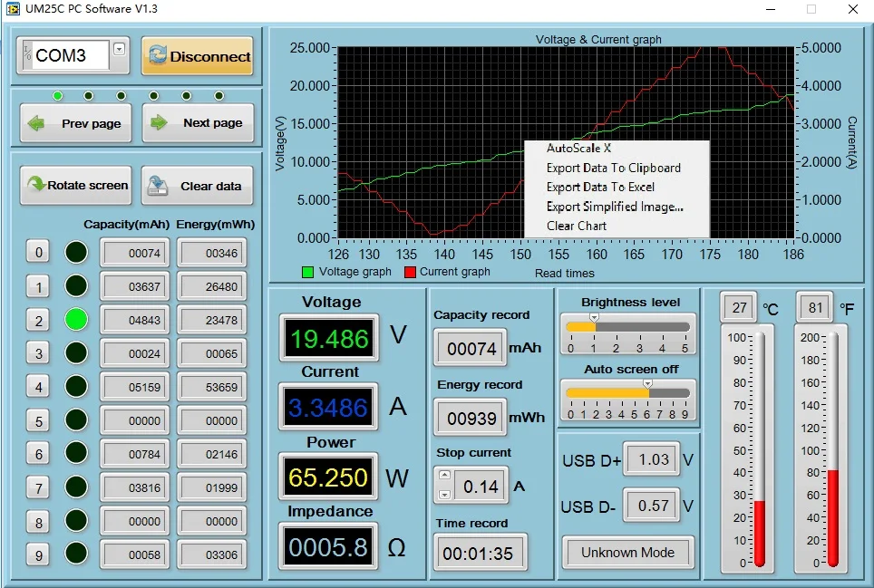Click the red Current graph legend square
The image size is (874, 588).
click(x=410, y=273)
